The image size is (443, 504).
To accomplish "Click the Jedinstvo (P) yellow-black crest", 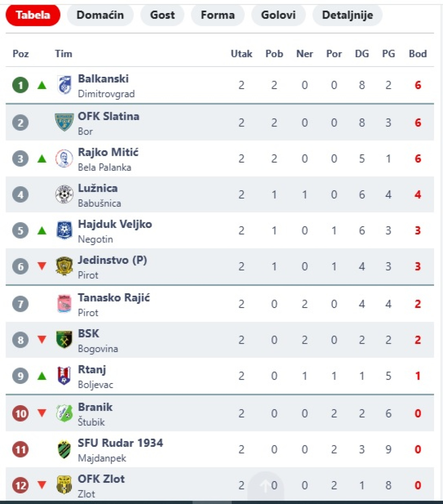I will (x=64, y=267).
